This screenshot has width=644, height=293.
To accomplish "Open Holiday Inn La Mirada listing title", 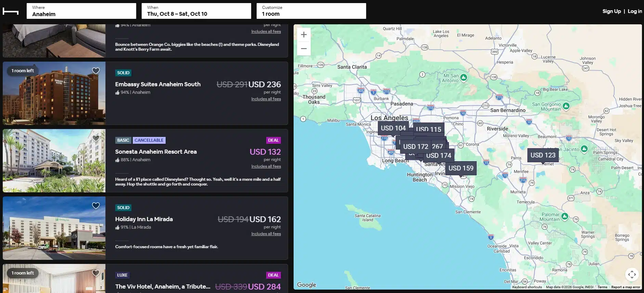I will click(x=144, y=219).
